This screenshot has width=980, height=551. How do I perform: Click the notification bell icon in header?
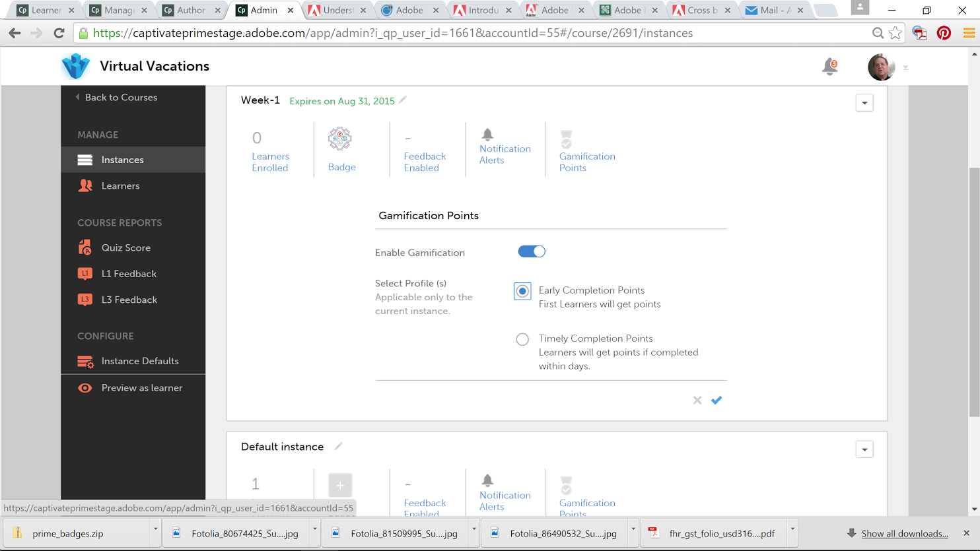(x=829, y=67)
